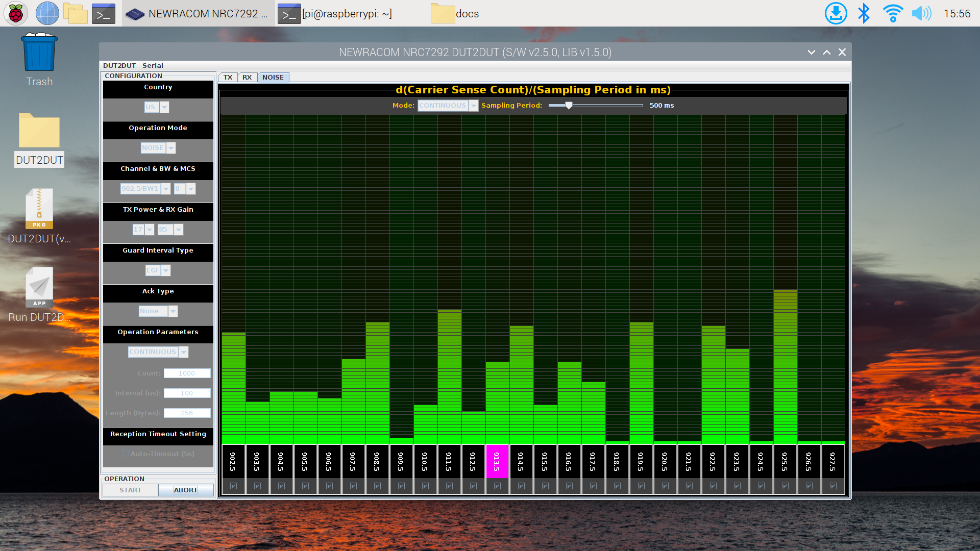This screenshot has width=980, height=551.
Task: Click the 500 ms sampling period value
Action: pyautogui.click(x=661, y=106)
